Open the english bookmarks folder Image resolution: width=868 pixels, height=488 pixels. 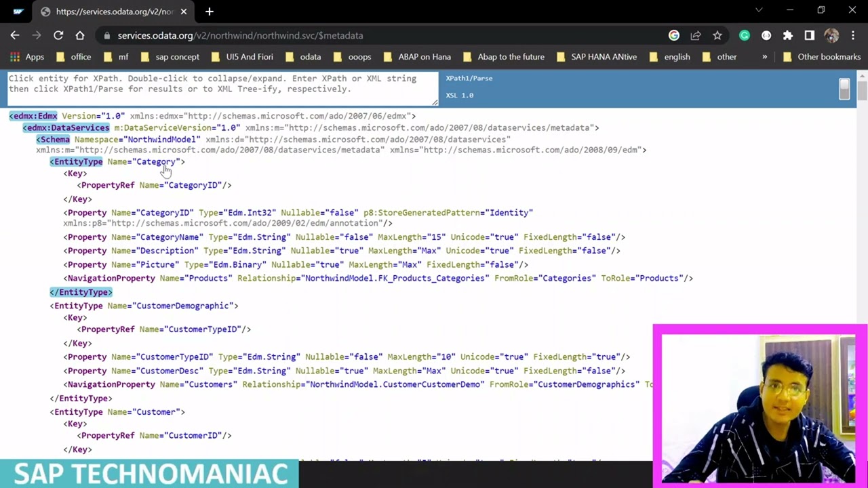(x=670, y=57)
